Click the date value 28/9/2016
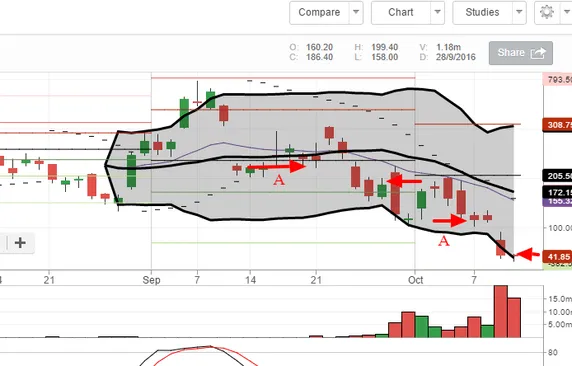 point(456,57)
